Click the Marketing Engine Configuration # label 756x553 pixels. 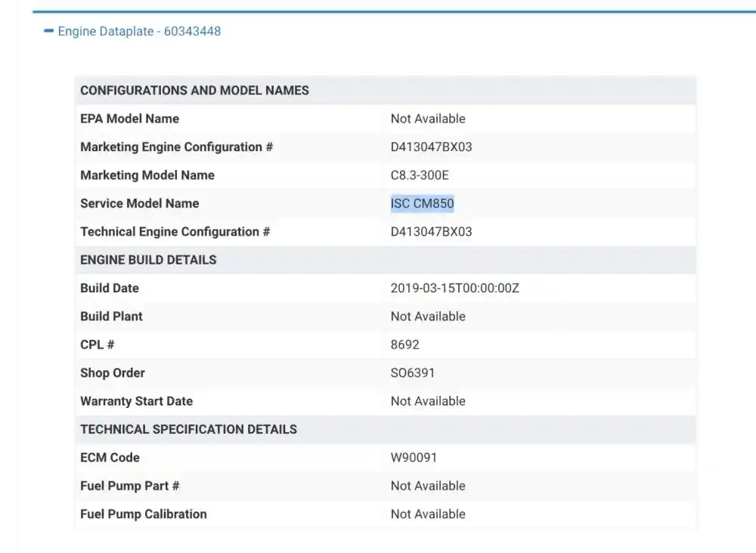pos(176,147)
